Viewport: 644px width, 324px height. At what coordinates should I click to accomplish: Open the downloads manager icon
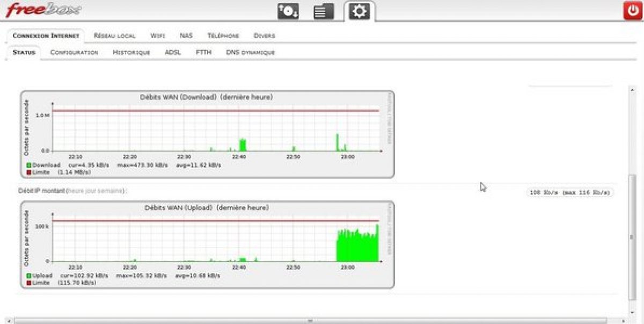[x=288, y=11]
